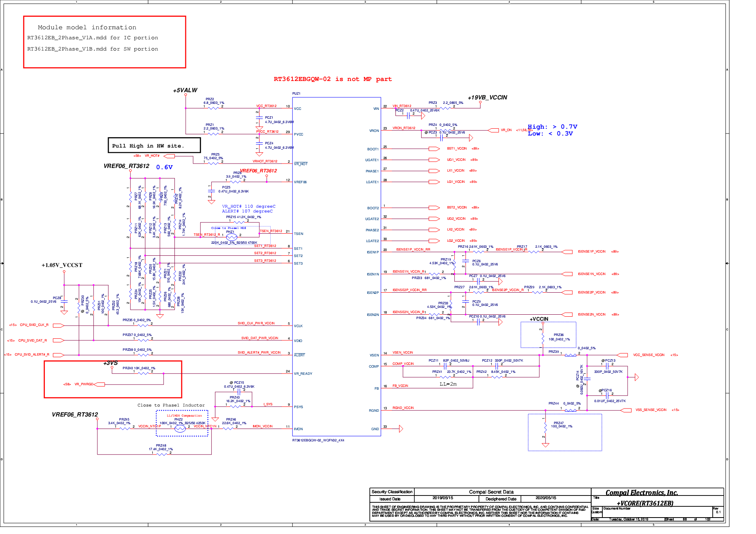Click the VCLK pin label on PUZ1
This screenshot has width=756, height=534.
point(298,326)
